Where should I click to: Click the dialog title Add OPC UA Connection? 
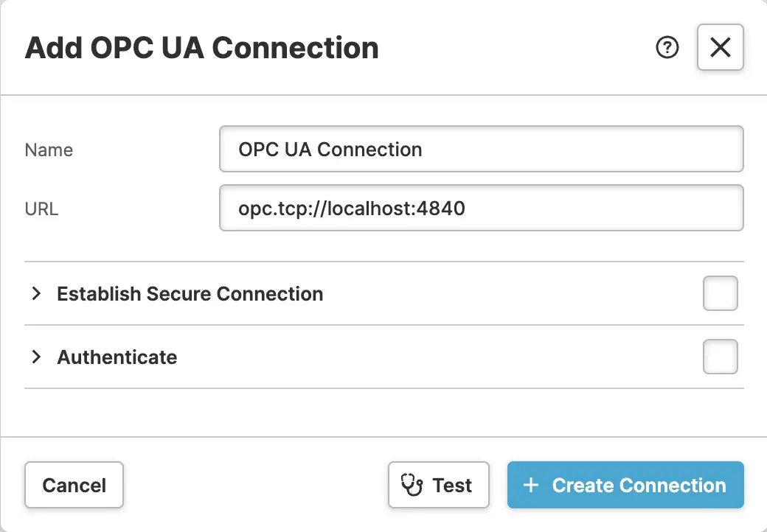click(201, 49)
